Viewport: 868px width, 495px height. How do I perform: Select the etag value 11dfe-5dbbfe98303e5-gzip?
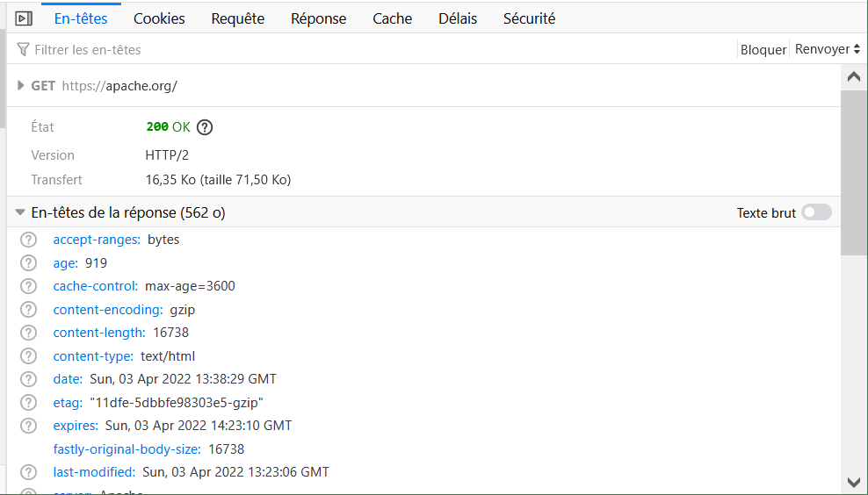pos(177,403)
